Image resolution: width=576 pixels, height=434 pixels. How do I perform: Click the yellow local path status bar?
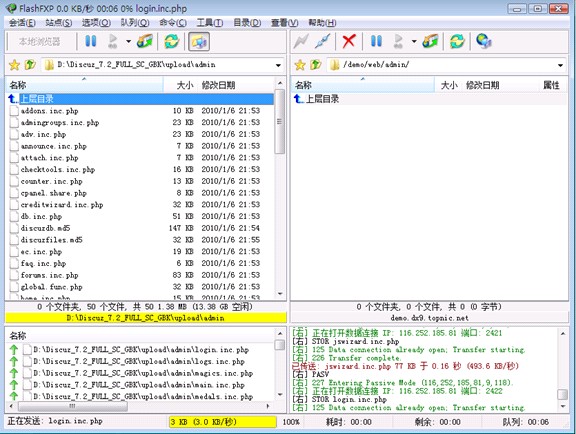(x=146, y=318)
